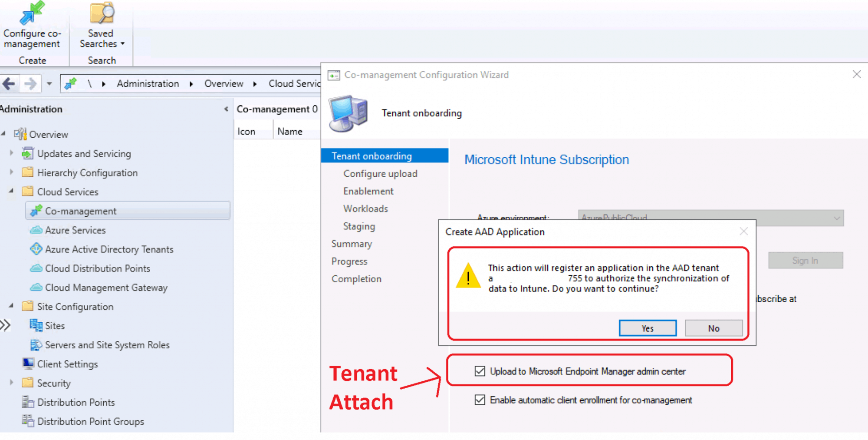
Task: Click No in Create AAD Application dialog
Action: tap(713, 328)
